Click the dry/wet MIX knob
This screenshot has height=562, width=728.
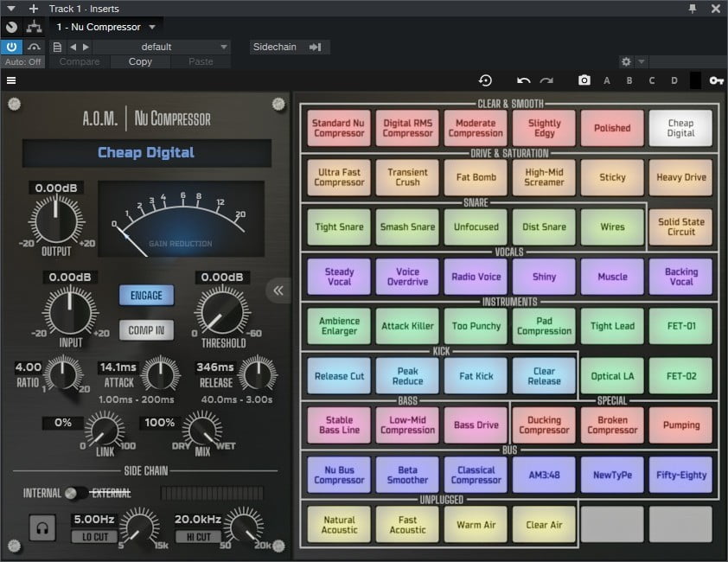[x=202, y=429]
